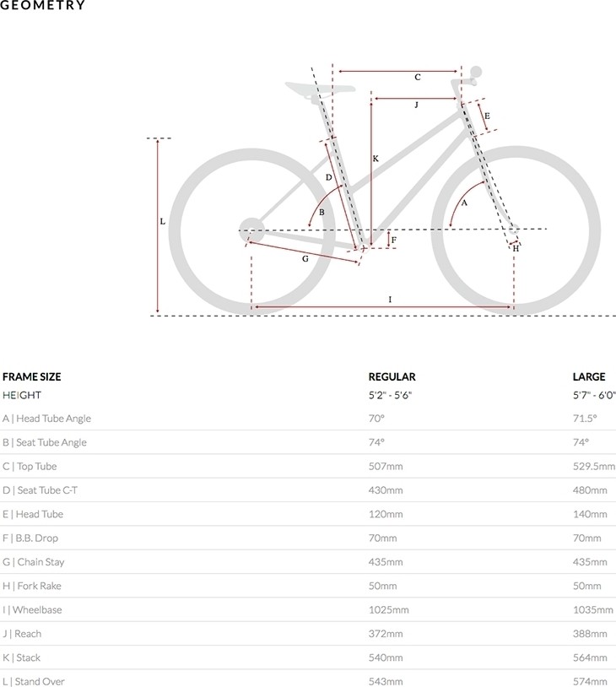Click the GEOMETRY section heading

click(42, 5)
